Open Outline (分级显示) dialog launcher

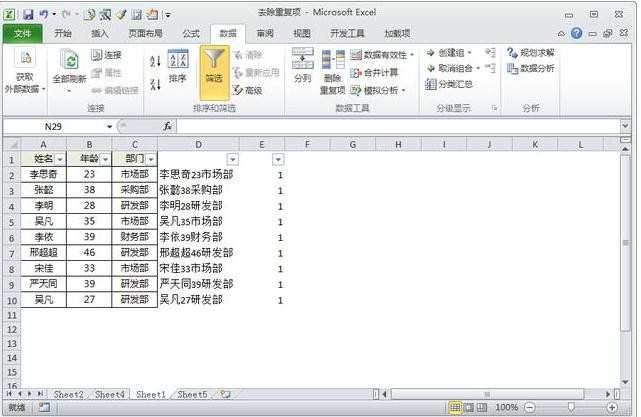pos(495,108)
